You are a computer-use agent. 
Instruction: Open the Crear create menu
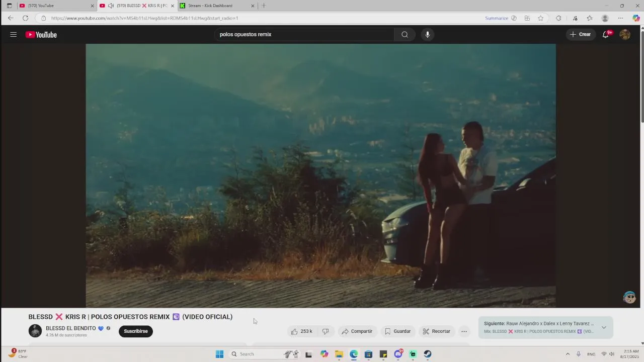[580, 35]
